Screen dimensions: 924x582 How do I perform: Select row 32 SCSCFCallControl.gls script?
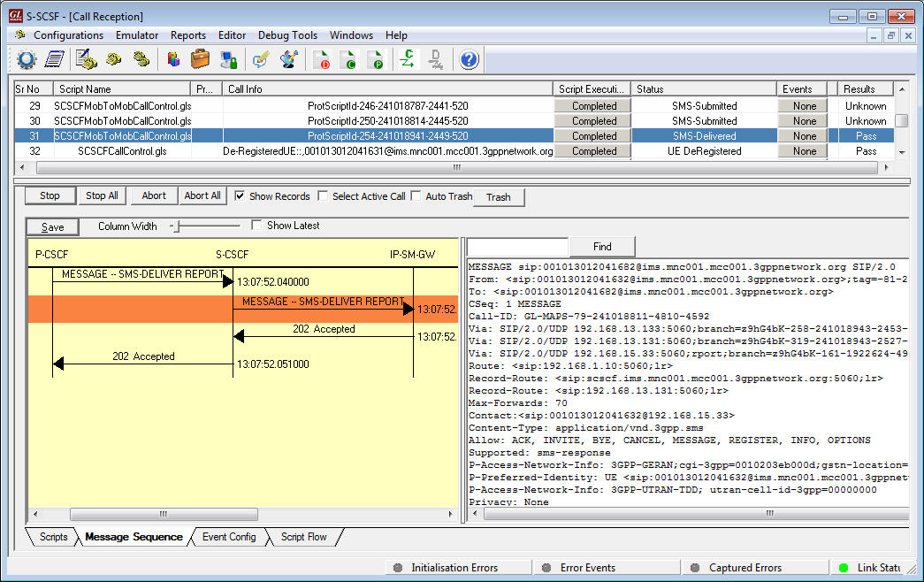click(122, 151)
